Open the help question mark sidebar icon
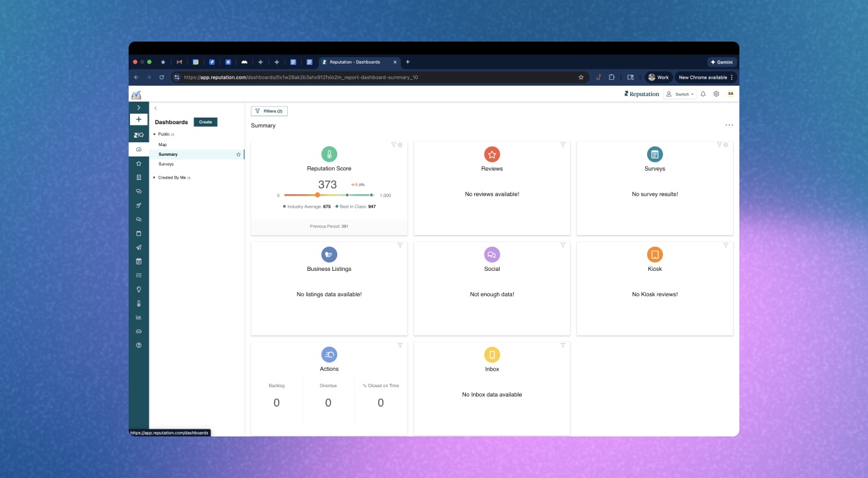 point(138,346)
